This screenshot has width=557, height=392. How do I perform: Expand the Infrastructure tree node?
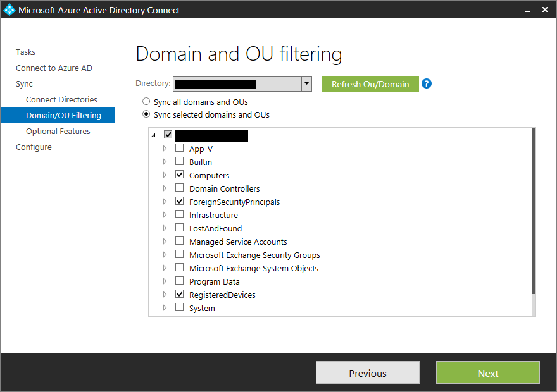[165, 215]
